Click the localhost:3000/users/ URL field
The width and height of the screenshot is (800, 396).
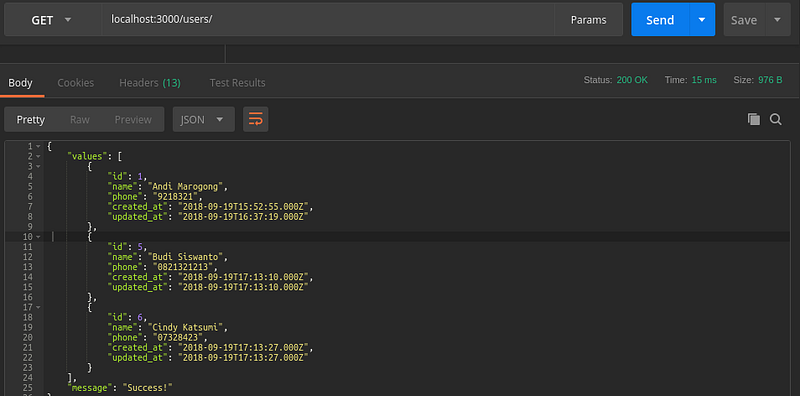(328, 20)
